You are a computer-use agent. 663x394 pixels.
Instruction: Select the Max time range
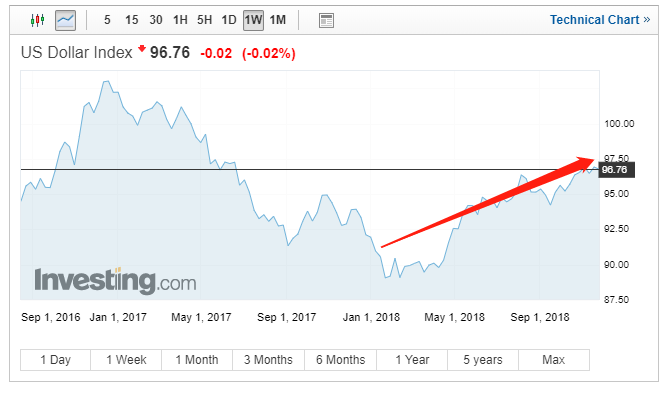click(x=554, y=360)
